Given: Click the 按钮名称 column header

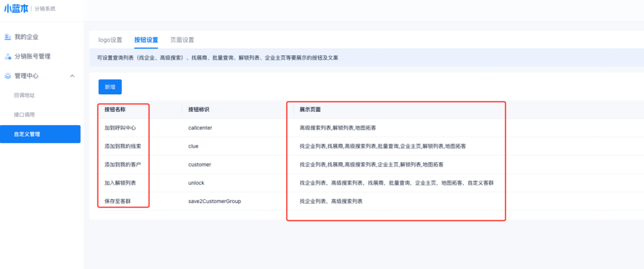Looking at the screenshot, I should click(x=114, y=109).
